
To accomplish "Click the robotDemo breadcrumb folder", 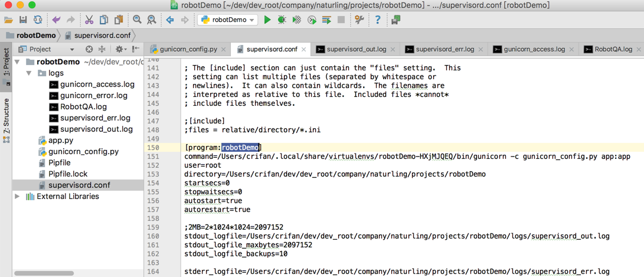I will click(x=31, y=35).
